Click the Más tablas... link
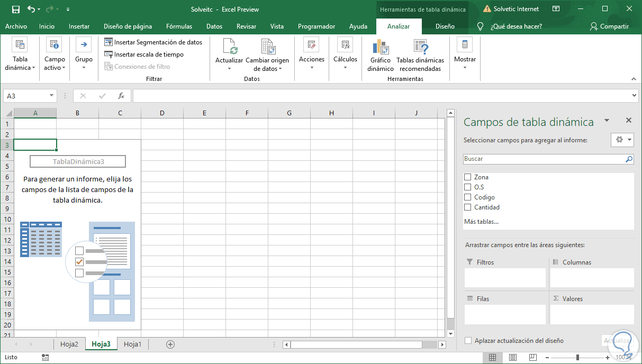This screenshot has width=642, height=364. (481, 222)
